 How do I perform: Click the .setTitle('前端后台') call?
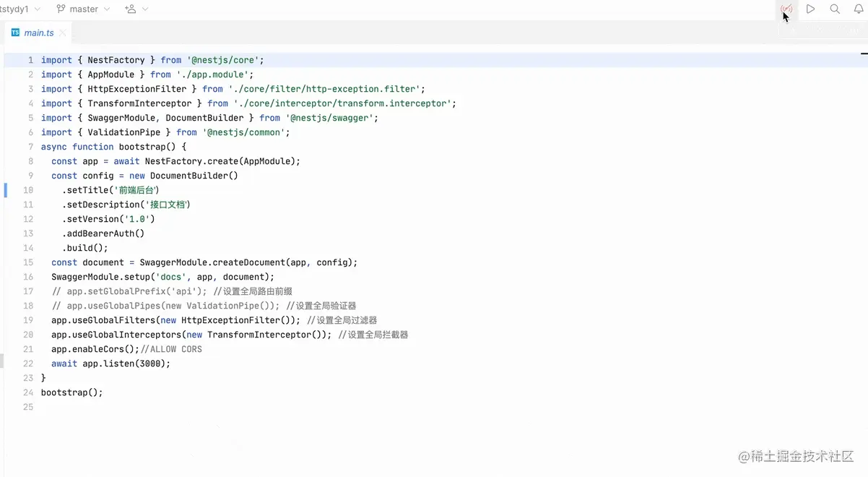110,190
